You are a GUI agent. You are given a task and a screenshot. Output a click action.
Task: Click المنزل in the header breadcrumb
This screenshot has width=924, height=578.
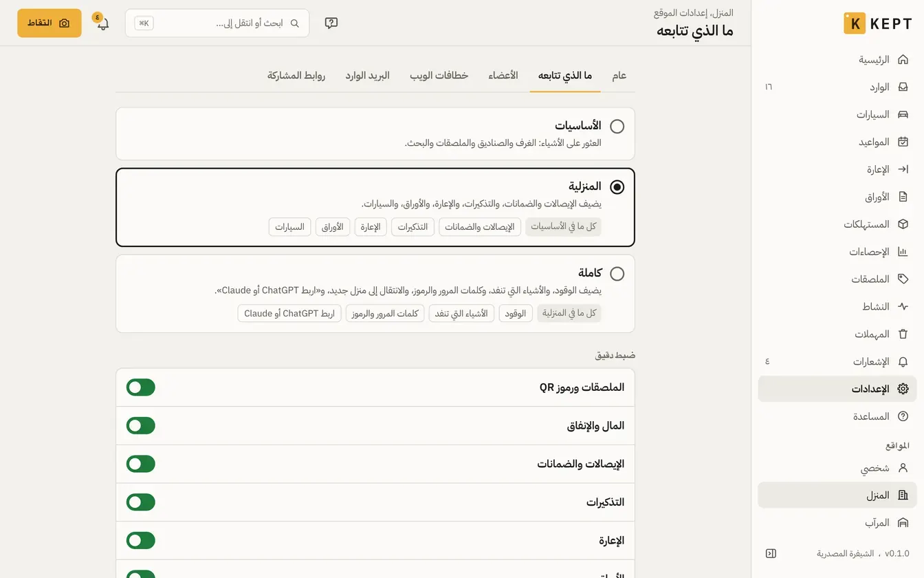pyautogui.click(x=721, y=13)
